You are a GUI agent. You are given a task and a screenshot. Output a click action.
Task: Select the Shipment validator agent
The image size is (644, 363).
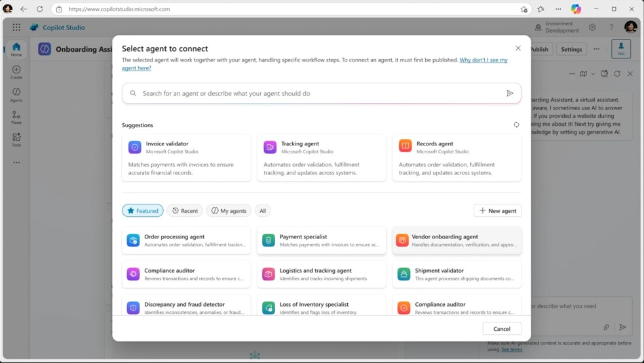[457, 274]
